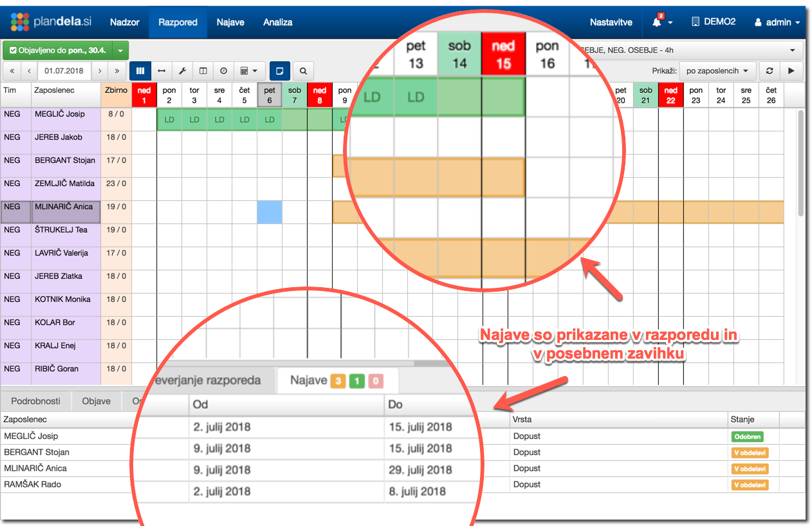The width and height of the screenshot is (812, 526).
Task: Select the 'ned 1' day header
Action: pyautogui.click(x=144, y=95)
